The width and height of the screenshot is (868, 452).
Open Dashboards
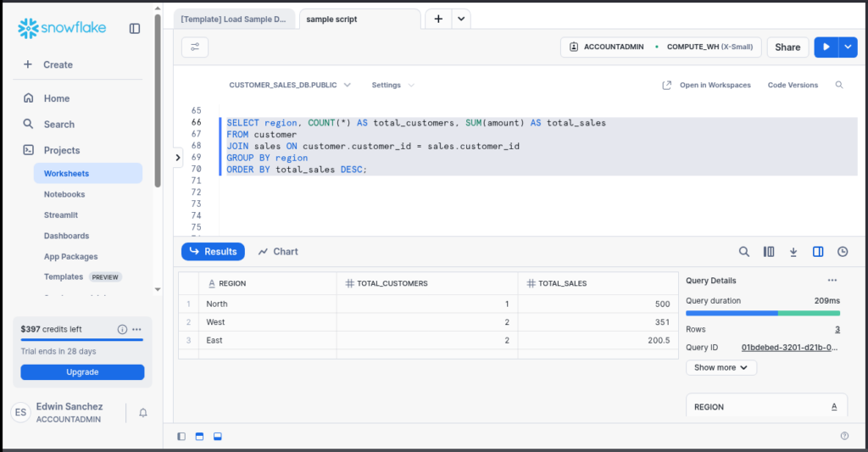click(x=66, y=236)
